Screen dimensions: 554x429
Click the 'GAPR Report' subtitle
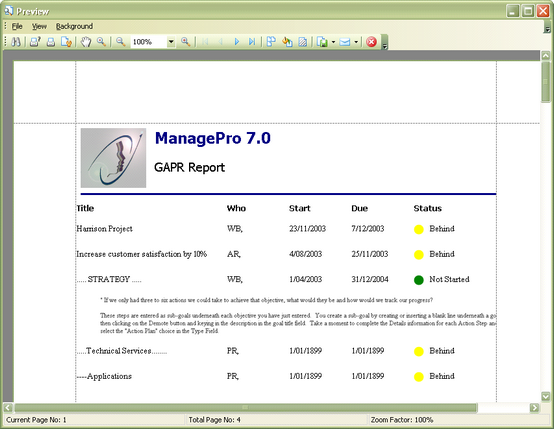[189, 167]
